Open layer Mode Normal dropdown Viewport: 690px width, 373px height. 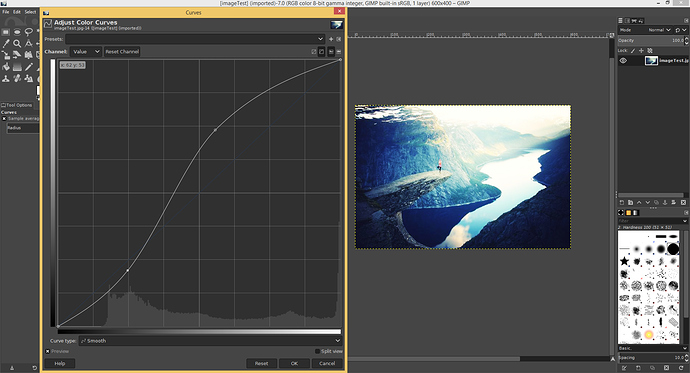click(645, 30)
